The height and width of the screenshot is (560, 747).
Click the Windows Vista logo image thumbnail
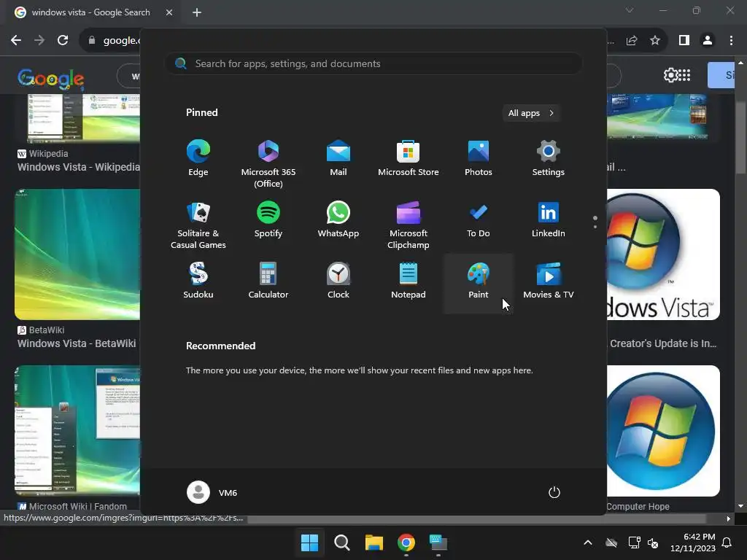coord(663,254)
